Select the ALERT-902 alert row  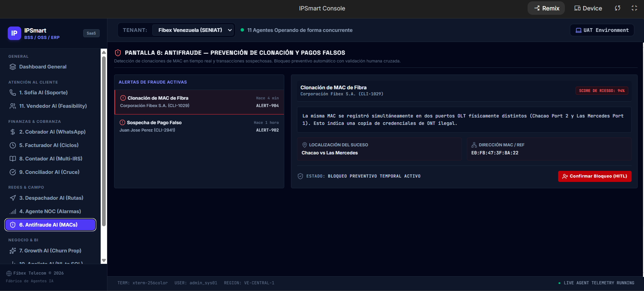[199, 127]
